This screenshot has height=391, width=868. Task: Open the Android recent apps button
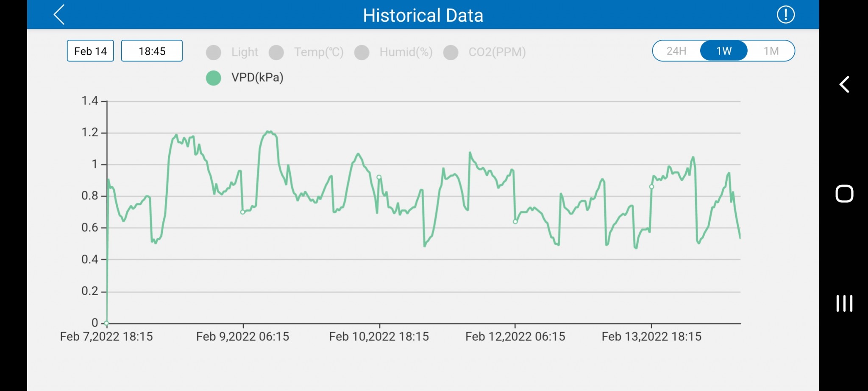click(x=844, y=303)
